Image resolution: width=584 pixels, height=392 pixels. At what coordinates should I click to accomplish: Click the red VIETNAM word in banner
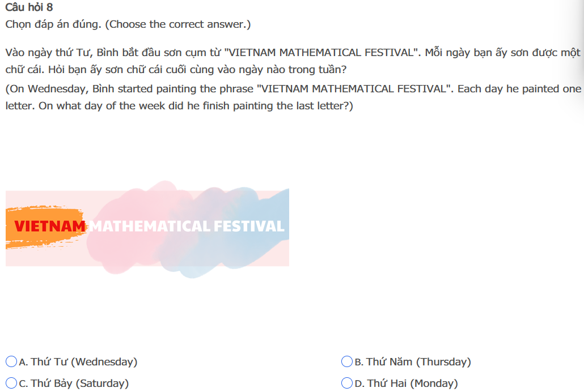50,227
